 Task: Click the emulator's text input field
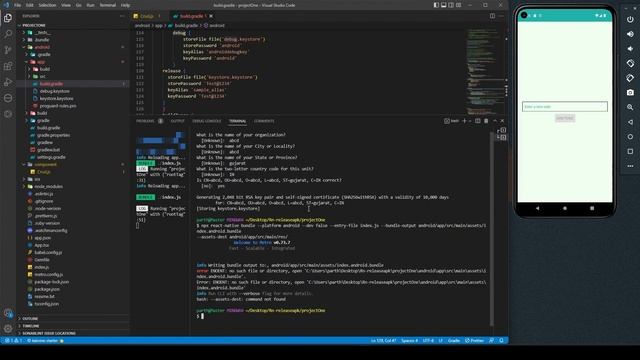[x=565, y=107]
